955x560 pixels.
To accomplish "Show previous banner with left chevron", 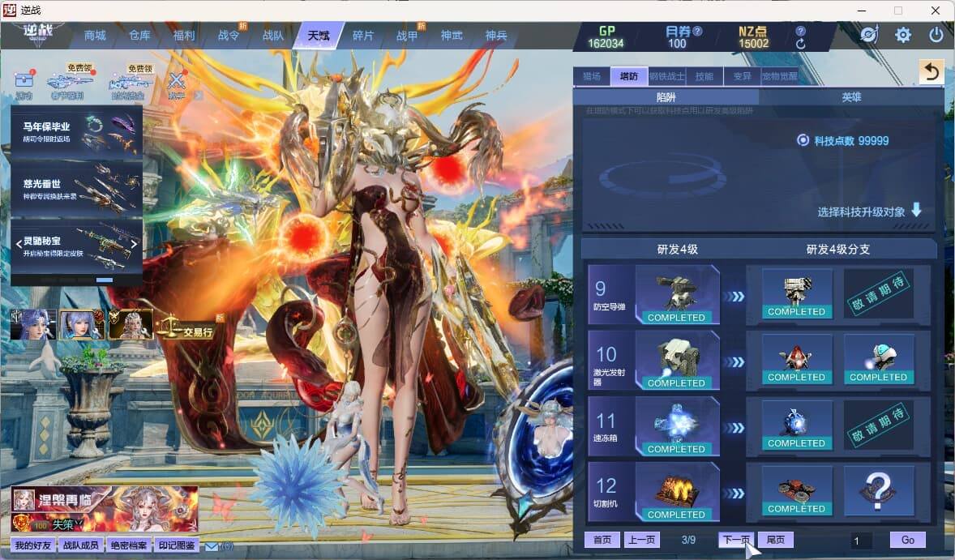I will pos(19,244).
